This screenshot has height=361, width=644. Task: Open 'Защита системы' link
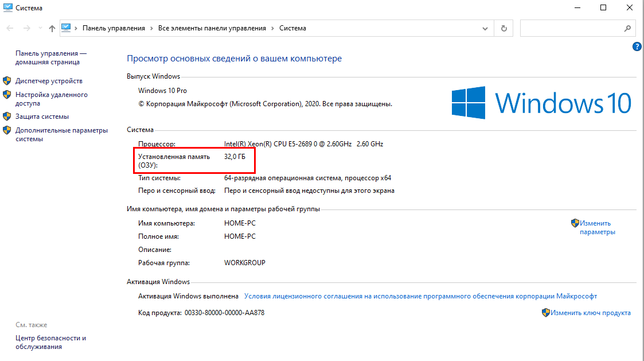pyautogui.click(x=42, y=117)
